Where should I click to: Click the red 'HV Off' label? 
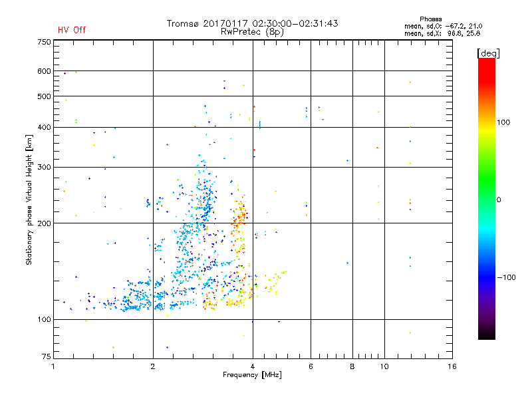tap(72, 30)
